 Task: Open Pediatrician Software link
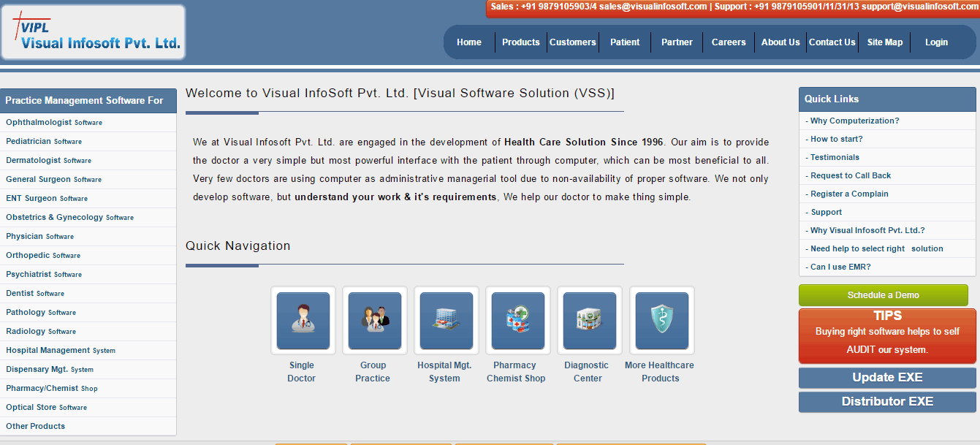tap(44, 142)
